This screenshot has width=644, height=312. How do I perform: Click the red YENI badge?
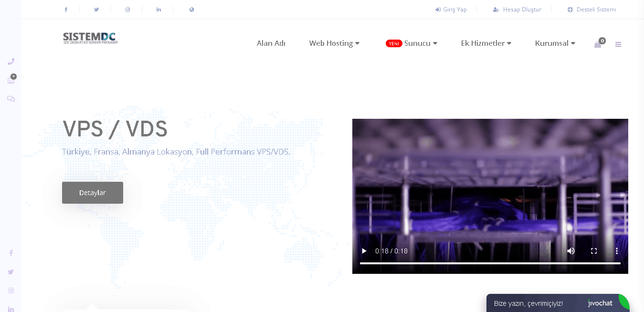pos(394,43)
